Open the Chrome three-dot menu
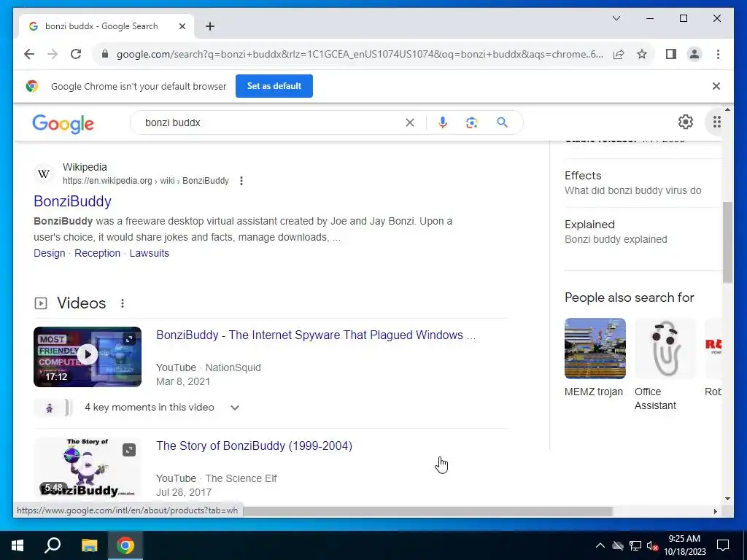Viewport: 747px width, 560px height. (x=718, y=54)
